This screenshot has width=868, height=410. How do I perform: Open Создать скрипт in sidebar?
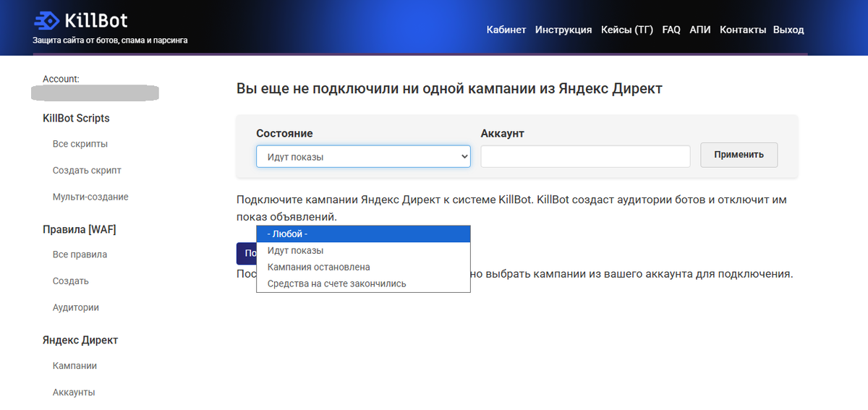coord(87,171)
